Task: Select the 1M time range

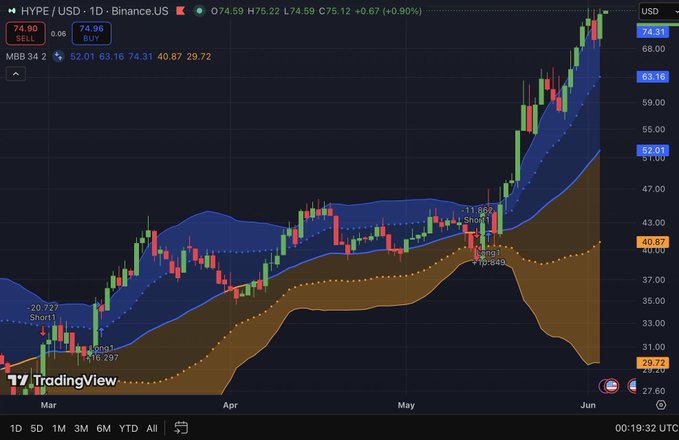Action: [59, 428]
